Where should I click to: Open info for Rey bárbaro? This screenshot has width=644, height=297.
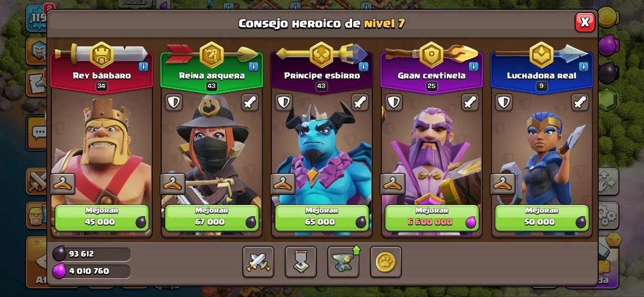click(143, 66)
